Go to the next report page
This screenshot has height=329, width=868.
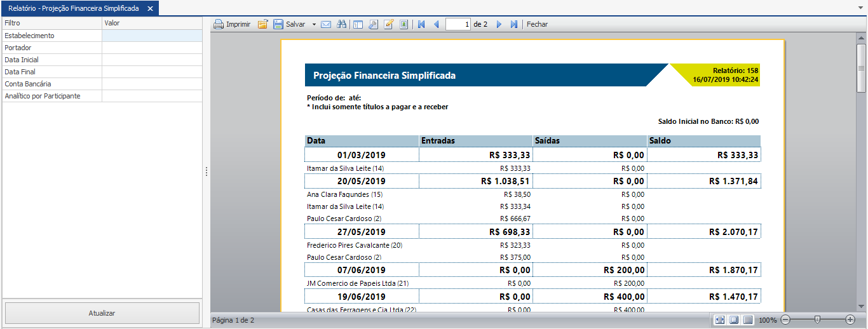[499, 24]
